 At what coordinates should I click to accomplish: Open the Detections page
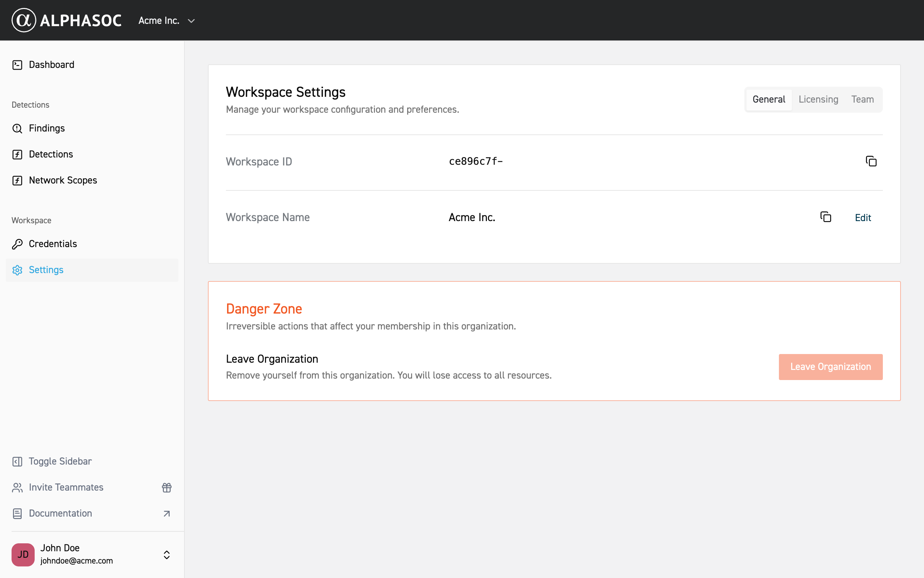click(51, 154)
